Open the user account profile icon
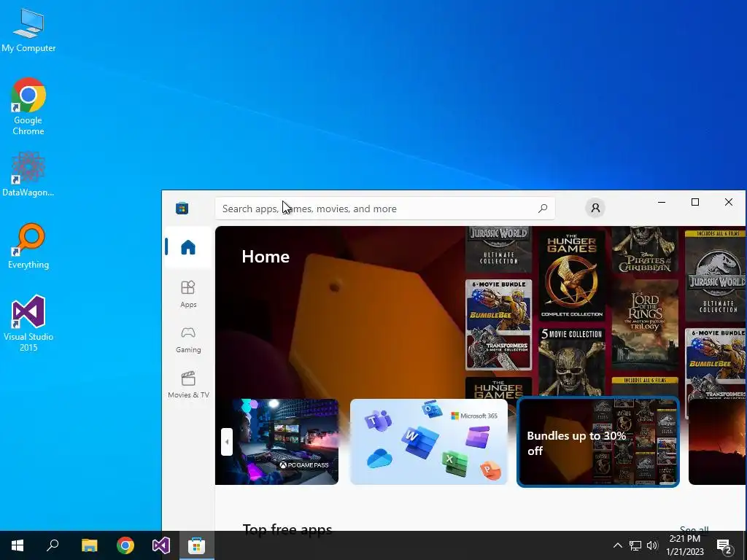Viewport: 747px width, 560px height. point(595,208)
